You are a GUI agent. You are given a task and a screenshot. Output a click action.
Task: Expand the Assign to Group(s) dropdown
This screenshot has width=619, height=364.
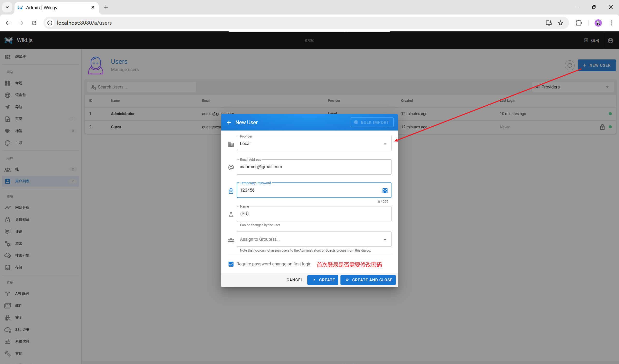(314, 240)
